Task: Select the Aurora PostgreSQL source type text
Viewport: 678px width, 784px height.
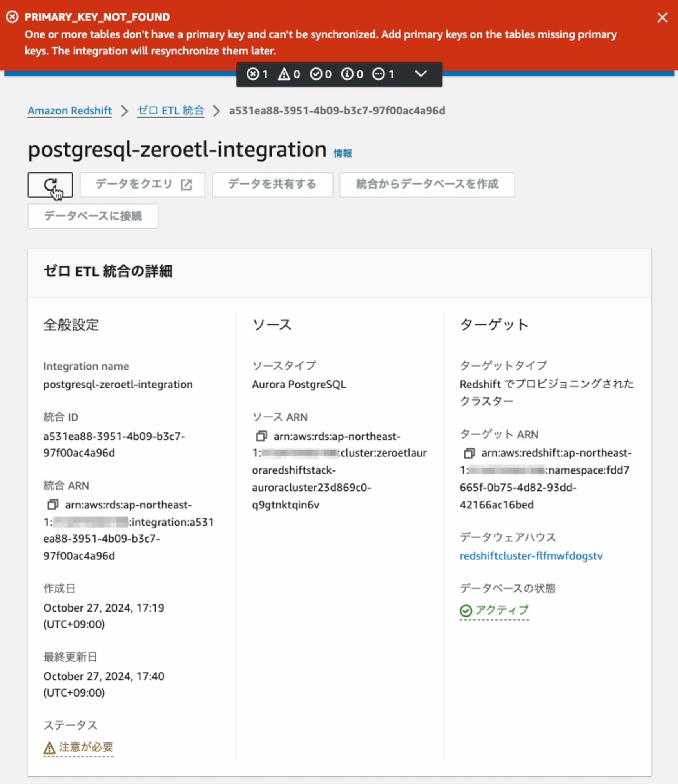Action: pos(299,384)
